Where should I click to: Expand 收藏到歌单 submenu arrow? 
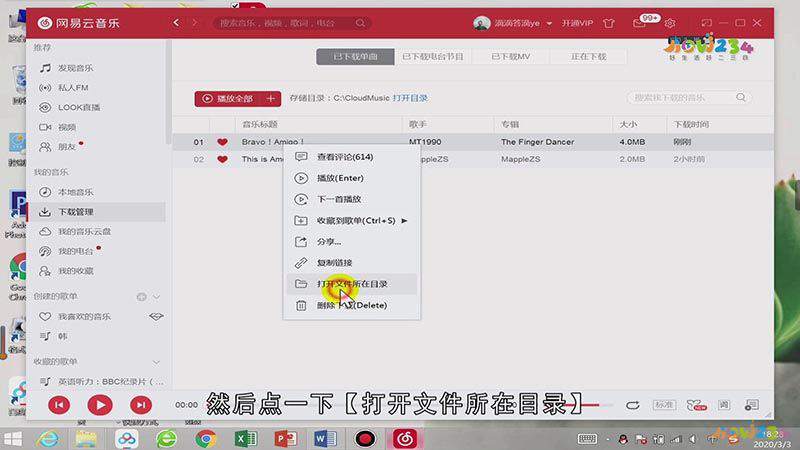(x=404, y=221)
